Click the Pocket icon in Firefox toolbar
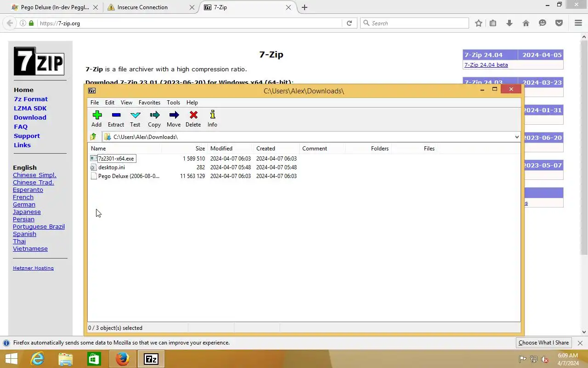Image resolution: width=588 pixels, height=368 pixels. (x=559, y=23)
